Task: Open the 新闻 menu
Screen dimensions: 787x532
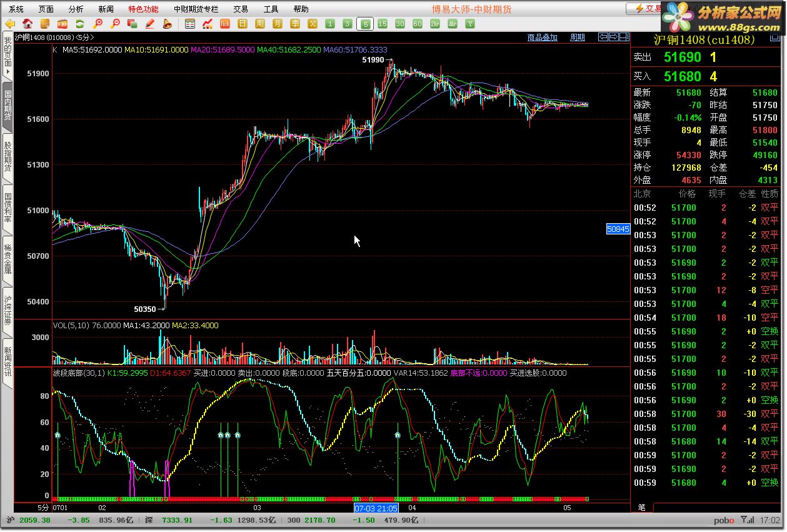Action: coord(106,9)
